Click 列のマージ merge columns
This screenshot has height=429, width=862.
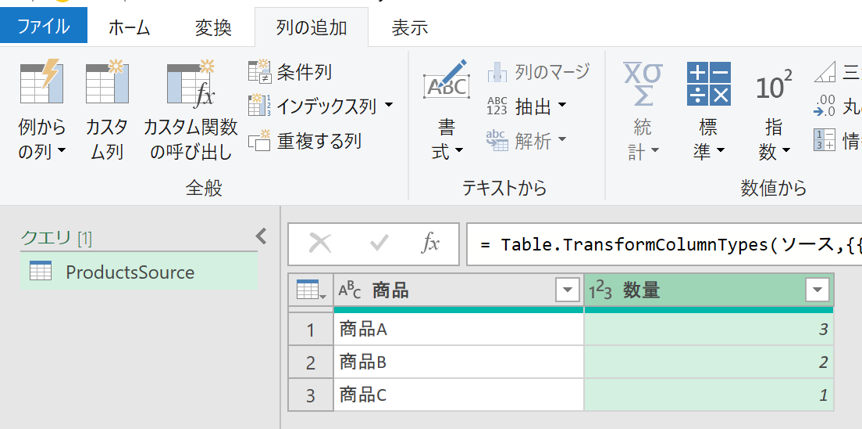[538, 72]
